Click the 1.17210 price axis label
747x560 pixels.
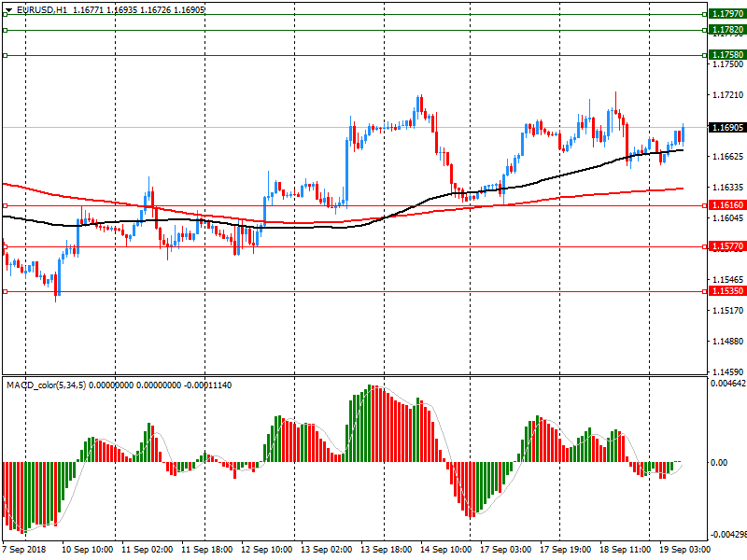tap(726, 95)
